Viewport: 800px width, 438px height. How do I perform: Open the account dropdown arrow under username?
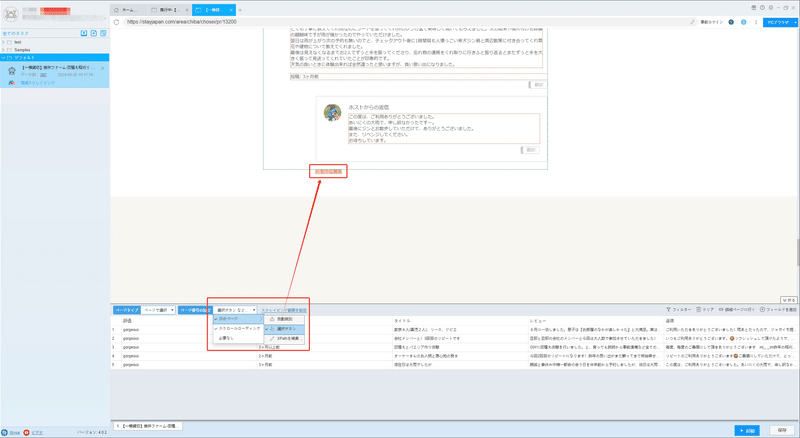coord(106,18)
